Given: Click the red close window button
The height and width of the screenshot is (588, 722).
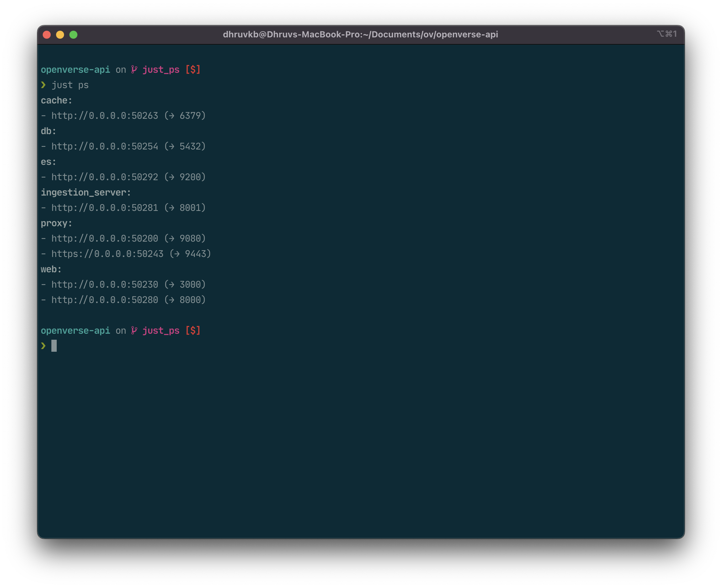Looking at the screenshot, I should (x=47, y=35).
